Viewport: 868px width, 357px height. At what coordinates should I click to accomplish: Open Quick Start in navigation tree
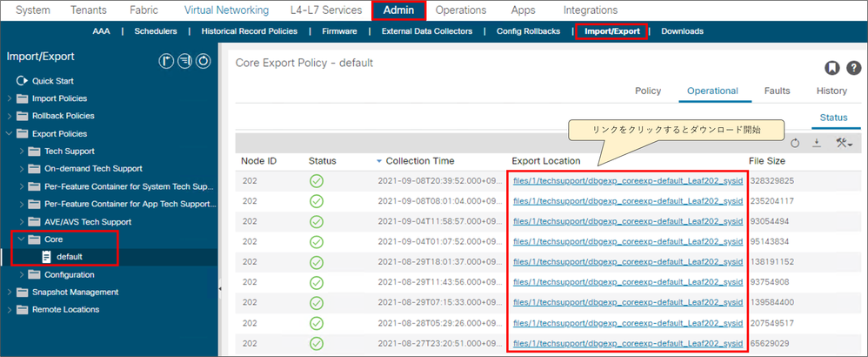coord(52,81)
